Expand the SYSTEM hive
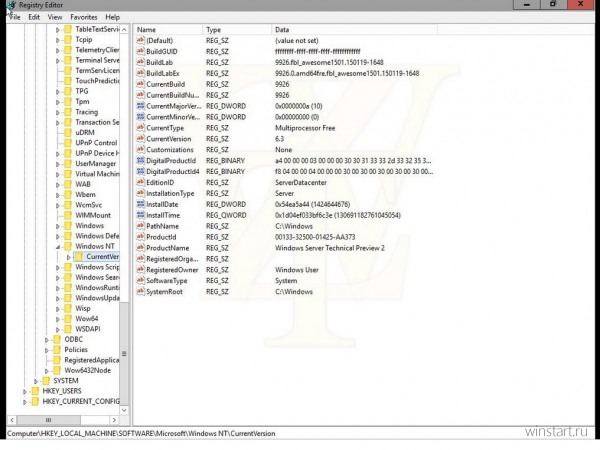Image resolution: width=600 pixels, height=450 pixels. click(36, 380)
